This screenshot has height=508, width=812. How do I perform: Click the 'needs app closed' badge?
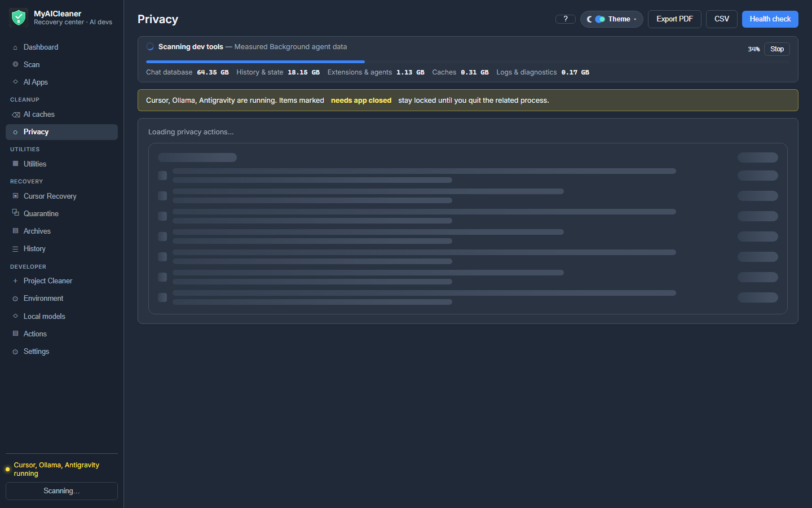(x=361, y=100)
